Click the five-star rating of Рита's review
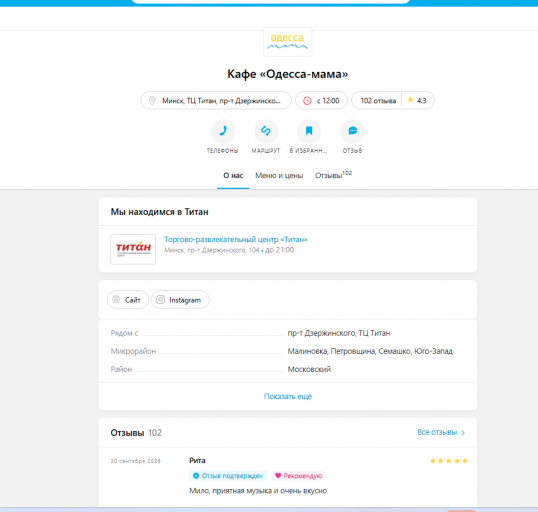Screen dimensions: 538x512 click(449, 461)
